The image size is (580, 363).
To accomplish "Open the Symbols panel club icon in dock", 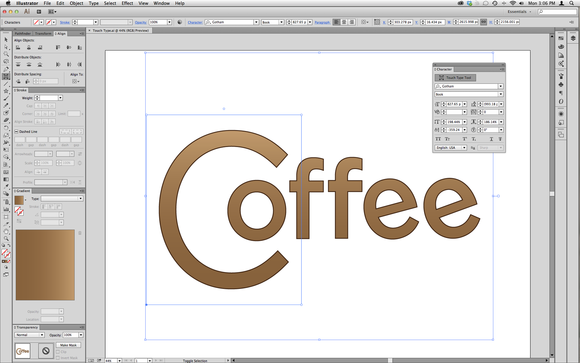I will coord(561,85).
